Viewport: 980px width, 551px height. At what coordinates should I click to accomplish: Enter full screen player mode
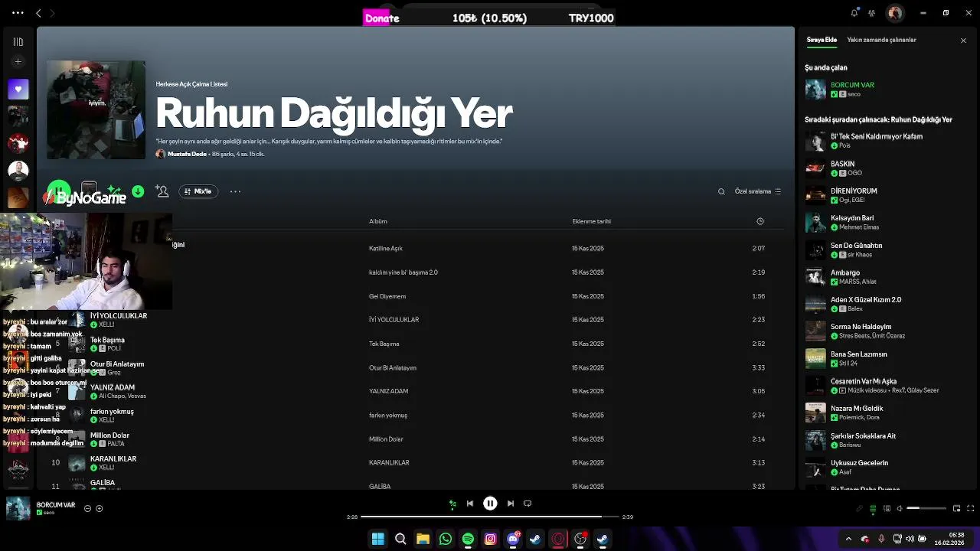970,508
